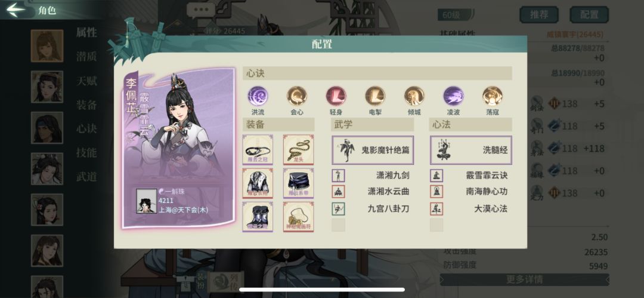Switch to the 装备 sidebar tab
This screenshot has height=298, width=644.
click(x=86, y=105)
